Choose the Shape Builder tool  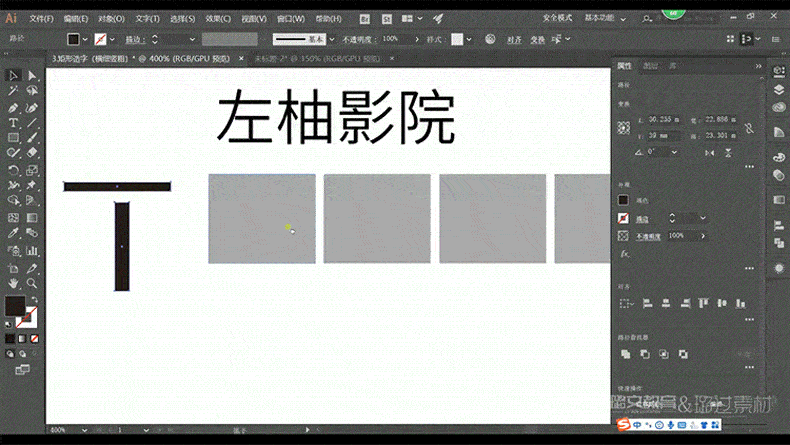(x=13, y=200)
